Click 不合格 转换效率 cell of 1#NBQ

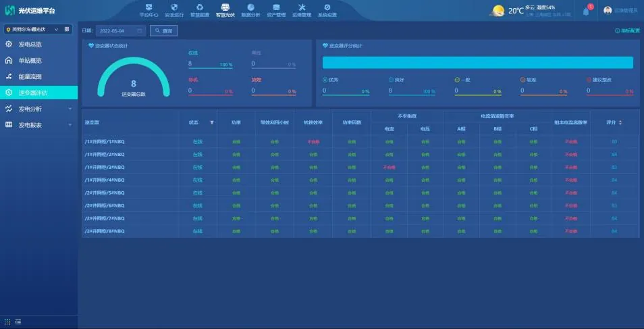point(313,142)
